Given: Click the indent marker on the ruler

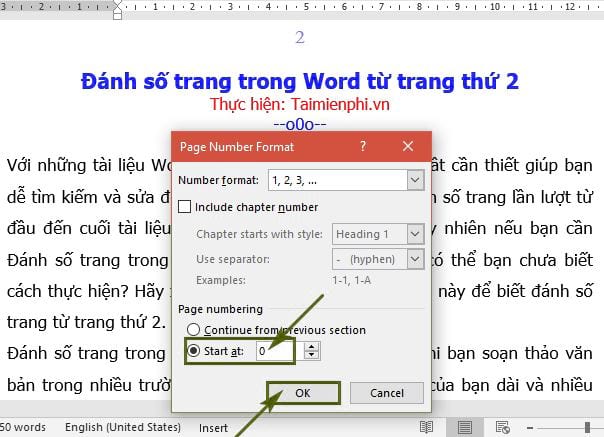Looking at the screenshot, I should 117,10.
